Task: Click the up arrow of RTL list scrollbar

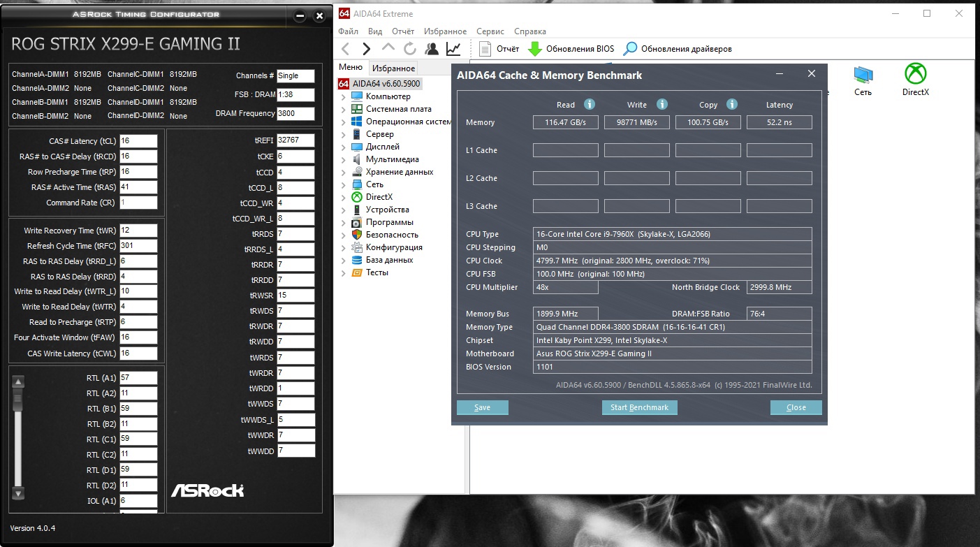Action: point(19,381)
